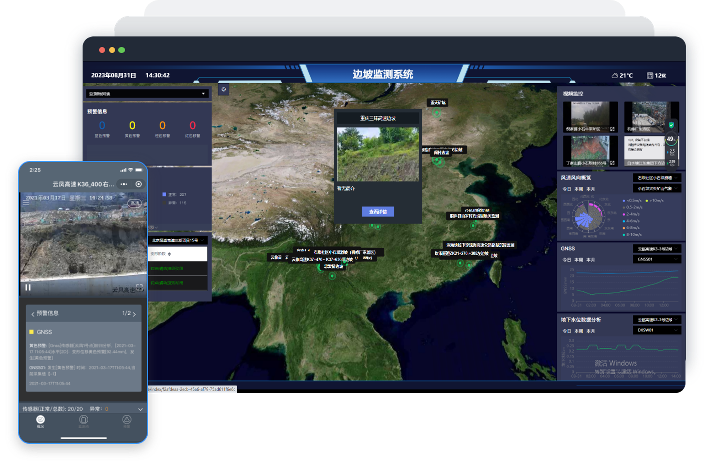710x466 pixels.
Task: Expand the sensor status row showing 20/20
Action: point(83,408)
